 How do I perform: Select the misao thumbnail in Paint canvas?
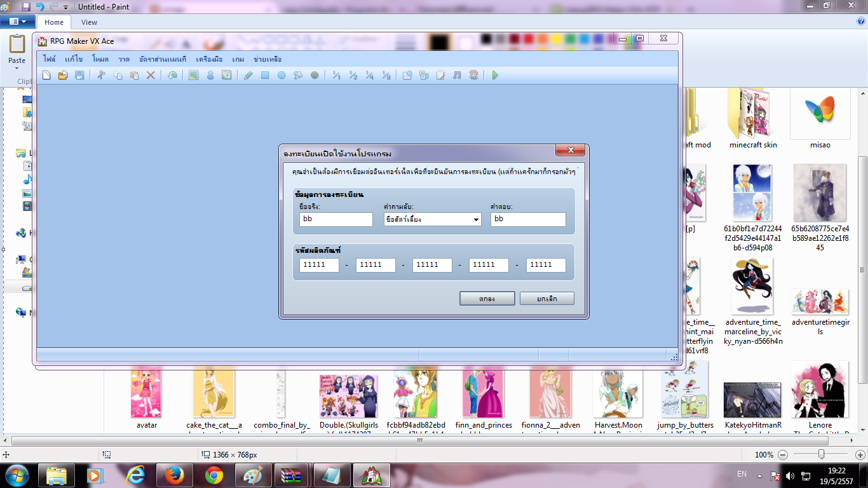820,119
